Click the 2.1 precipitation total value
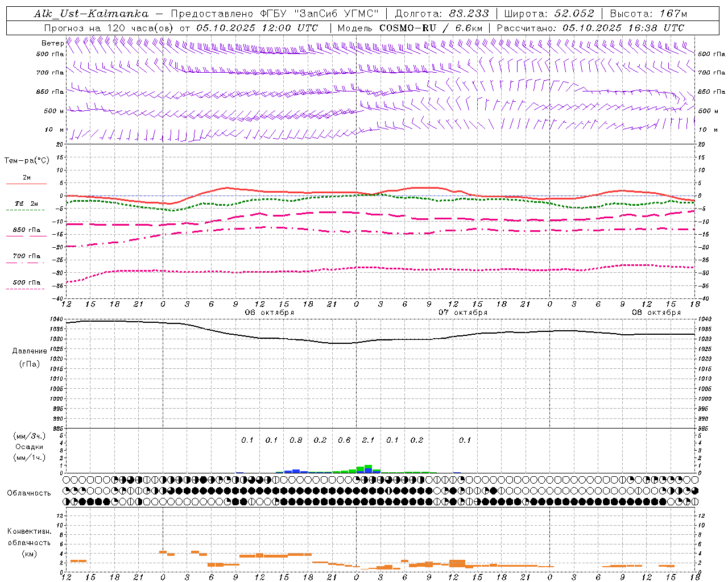728x582 pixels. pos(369,440)
